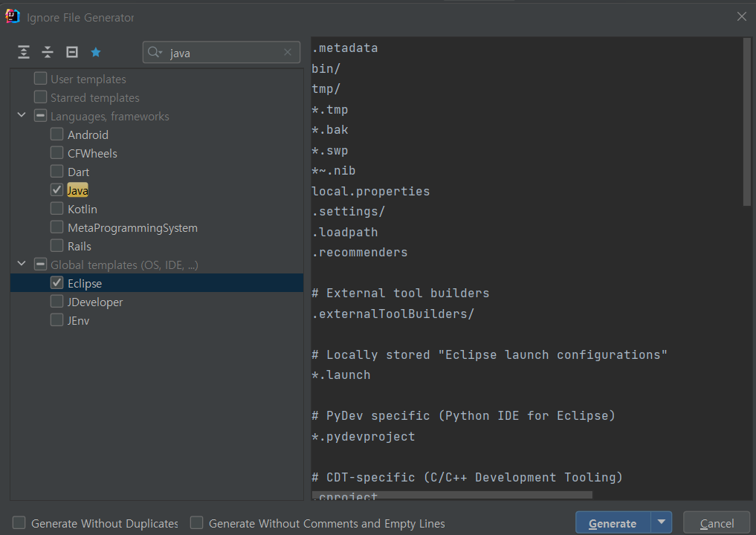
Task: Check the Kotlin template
Action: pyautogui.click(x=57, y=209)
